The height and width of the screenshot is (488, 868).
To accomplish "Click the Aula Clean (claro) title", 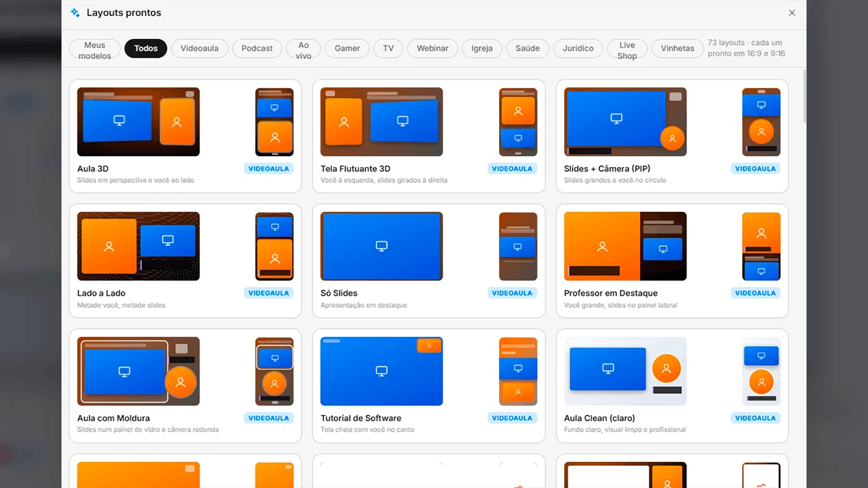I will click(600, 418).
